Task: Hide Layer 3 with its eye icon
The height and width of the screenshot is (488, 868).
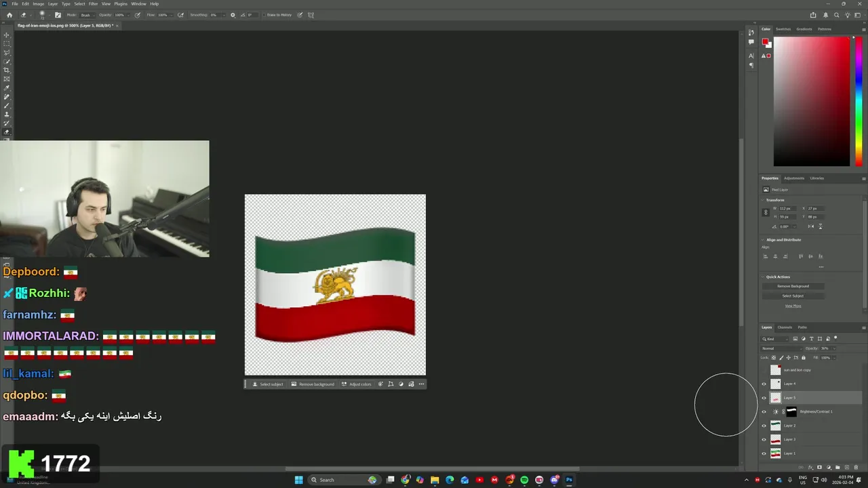Action: click(x=764, y=439)
